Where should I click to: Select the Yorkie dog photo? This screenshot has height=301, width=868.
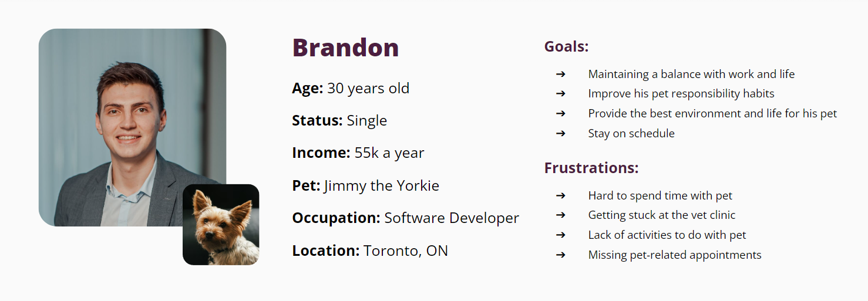pos(221,225)
